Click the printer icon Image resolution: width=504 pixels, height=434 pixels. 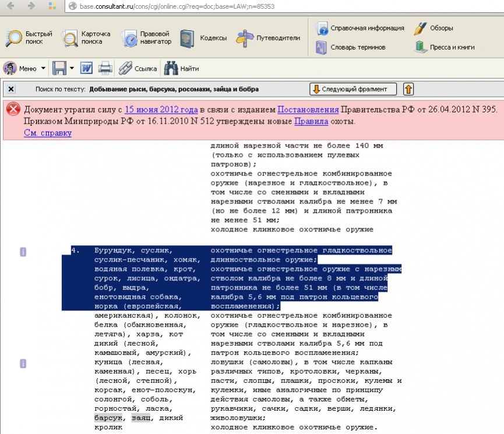click(x=105, y=69)
